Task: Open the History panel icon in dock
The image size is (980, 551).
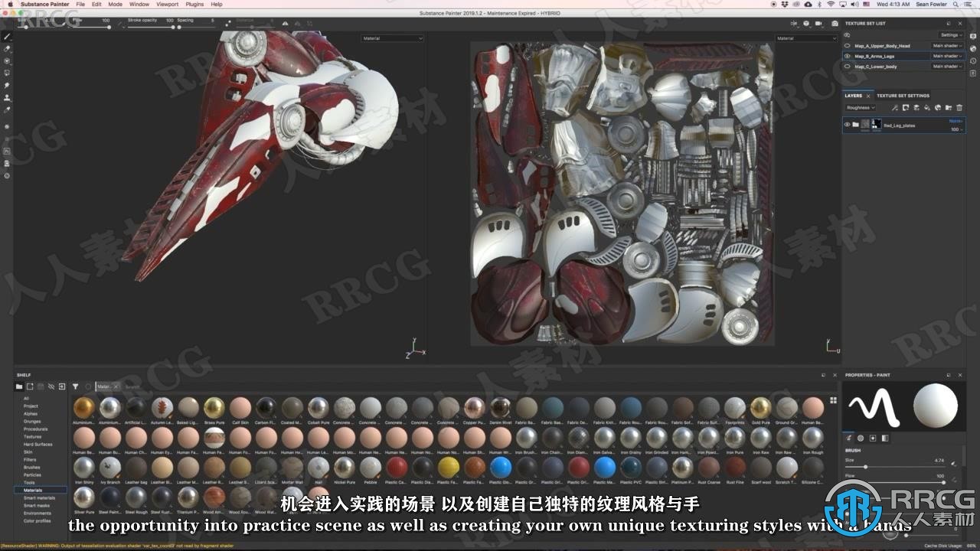Action: pos(972,61)
